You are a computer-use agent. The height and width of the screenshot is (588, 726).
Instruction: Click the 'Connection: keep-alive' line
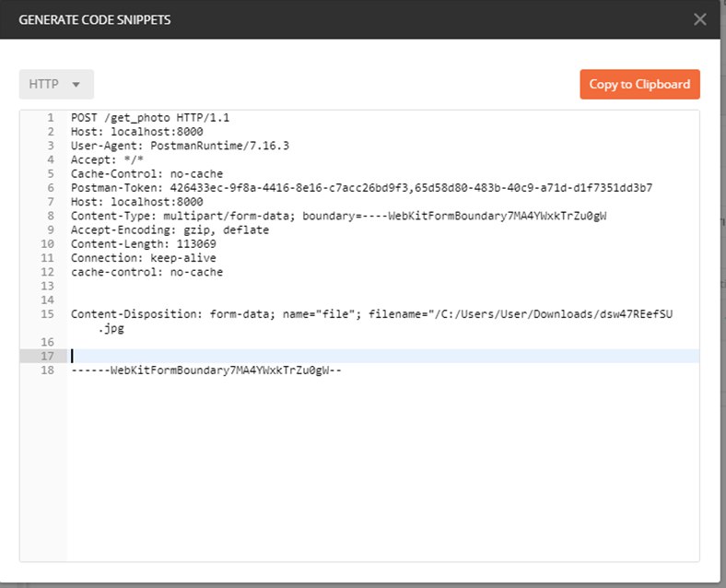[x=144, y=258]
